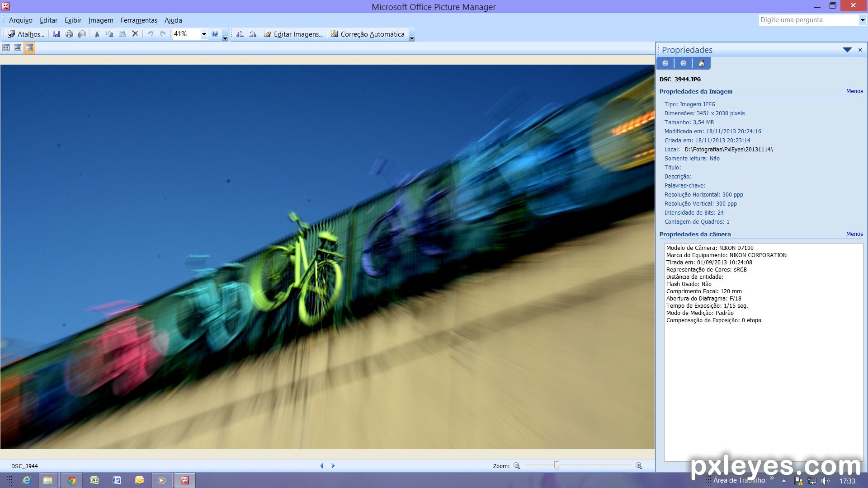Open Google Chrome from the taskbar
This screenshot has height=488, width=868.
(x=72, y=480)
